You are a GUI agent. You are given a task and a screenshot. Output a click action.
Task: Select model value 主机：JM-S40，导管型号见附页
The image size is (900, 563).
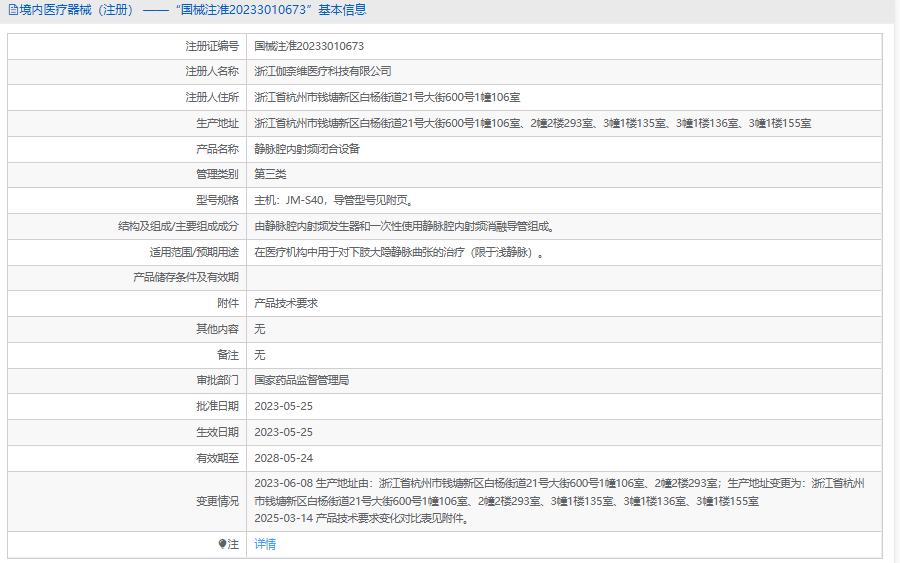pyautogui.click(x=333, y=200)
